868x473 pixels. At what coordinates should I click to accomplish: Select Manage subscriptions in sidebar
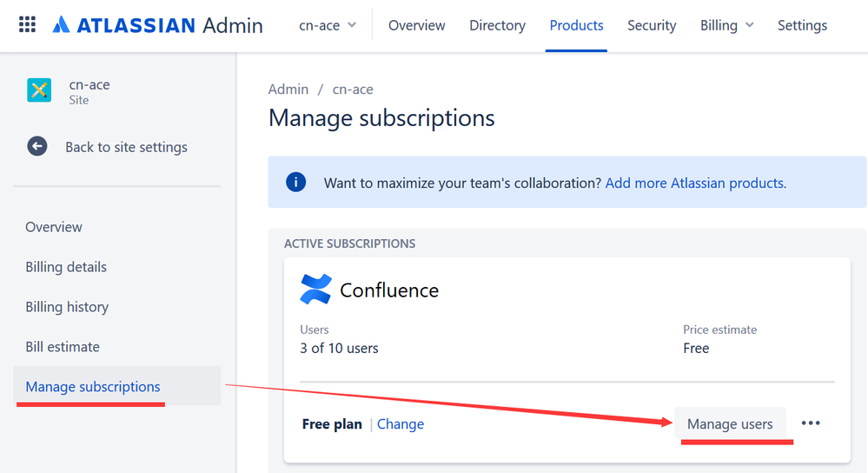point(116,386)
